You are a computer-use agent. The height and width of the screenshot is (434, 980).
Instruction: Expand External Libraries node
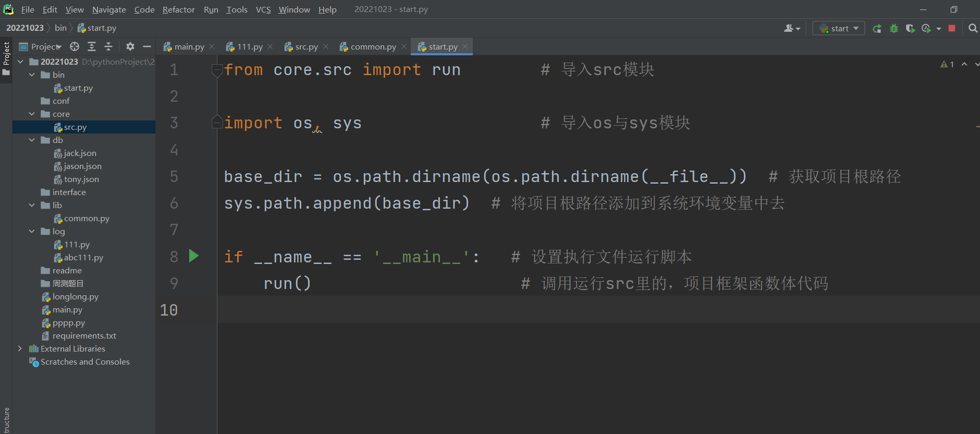click(20, 348)
